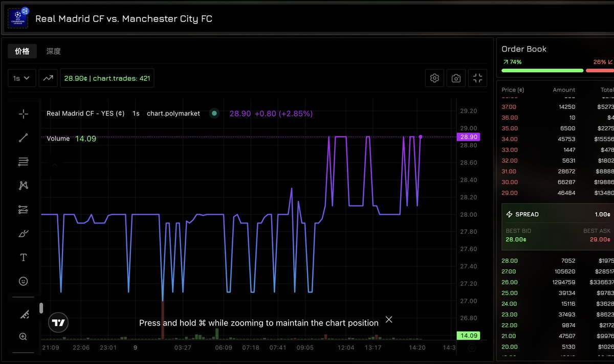Screen dimensions: 614x364
Task: Open chart settings gear
Action: click(x=435, y=78)
